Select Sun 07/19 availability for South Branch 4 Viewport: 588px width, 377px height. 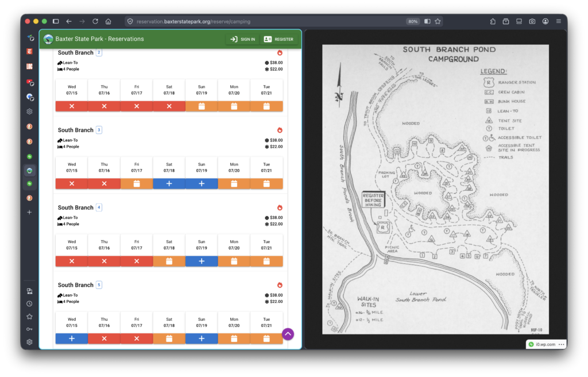(202, 260)
